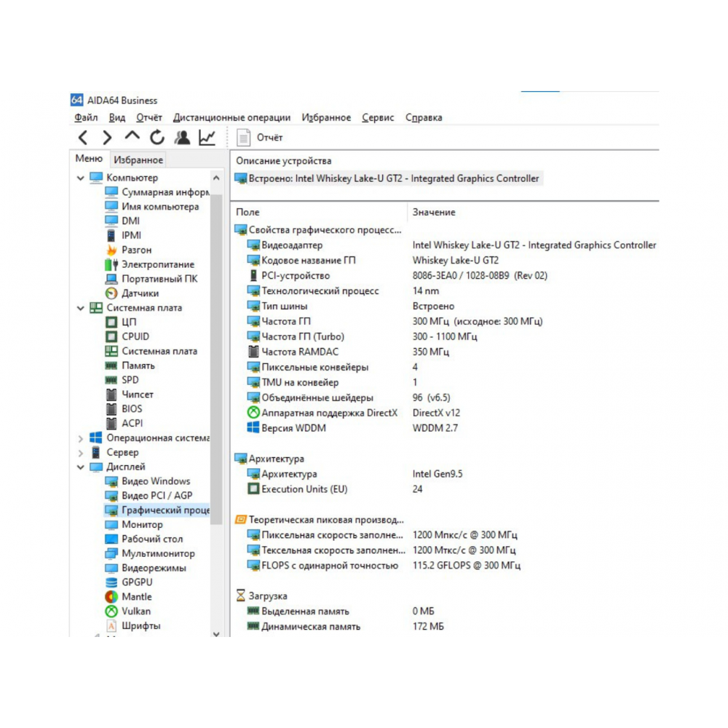Open the Избранное menu in the menu bar
728x728 pixels.
[326, 117]
